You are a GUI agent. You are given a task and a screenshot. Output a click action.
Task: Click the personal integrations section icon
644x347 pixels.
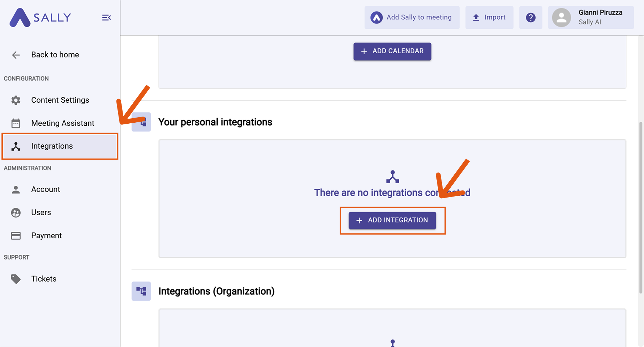coord(141,122)
